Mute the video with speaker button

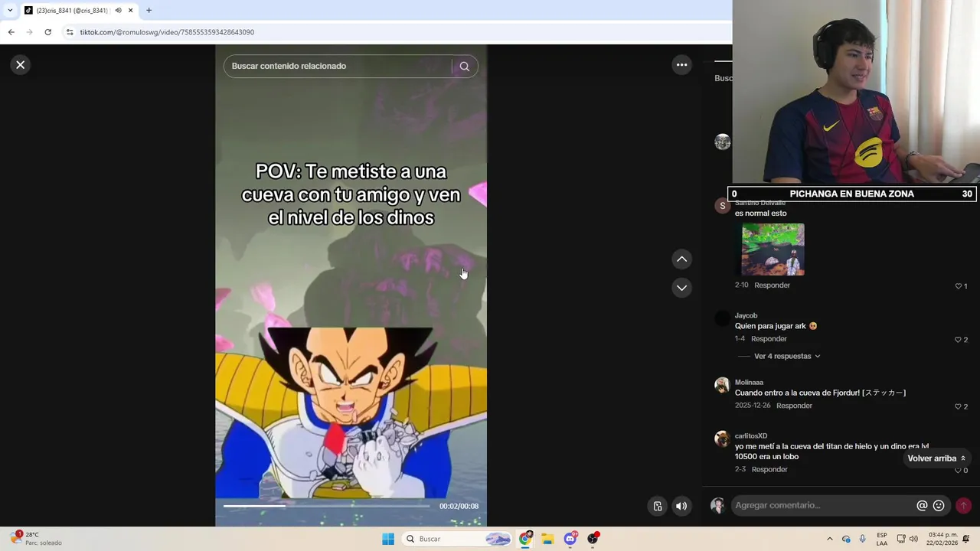681,506
